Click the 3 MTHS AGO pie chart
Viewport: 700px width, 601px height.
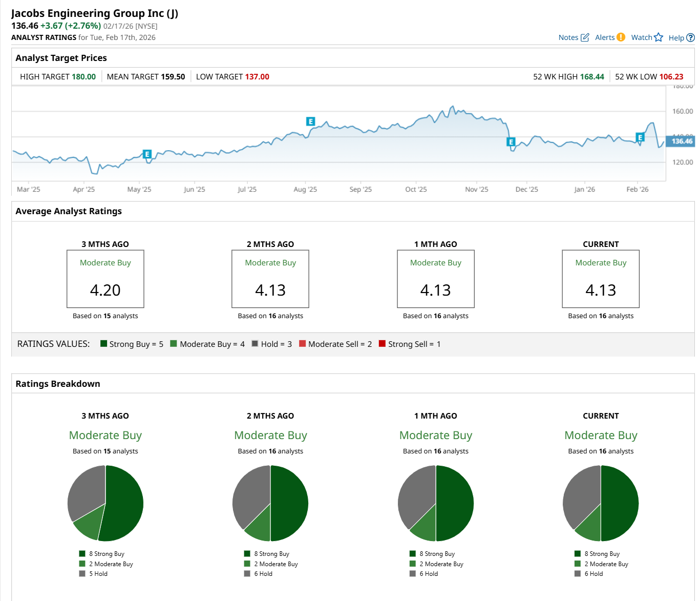tap(105, 503)
